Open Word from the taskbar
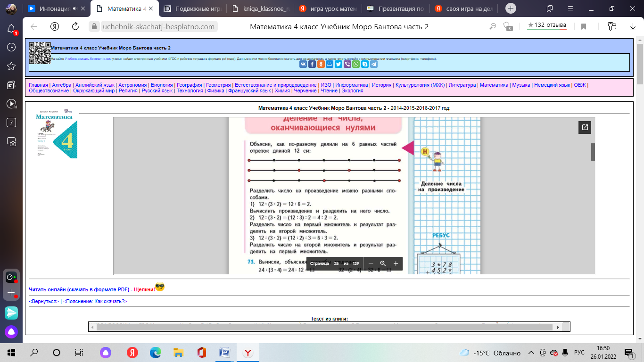This screenshot has height=362, width=644. (x=224, y=353)
